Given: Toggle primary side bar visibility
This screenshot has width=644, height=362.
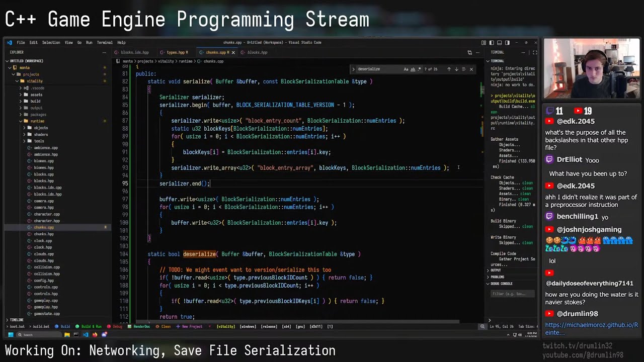Looking at the screenshot, I should tap(492, 43).
